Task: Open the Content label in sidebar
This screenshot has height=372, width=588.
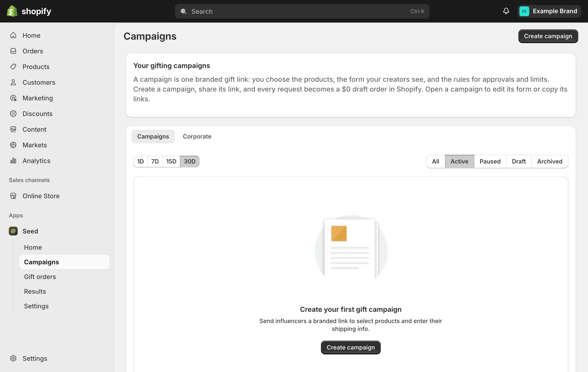Action: [35, 129]
